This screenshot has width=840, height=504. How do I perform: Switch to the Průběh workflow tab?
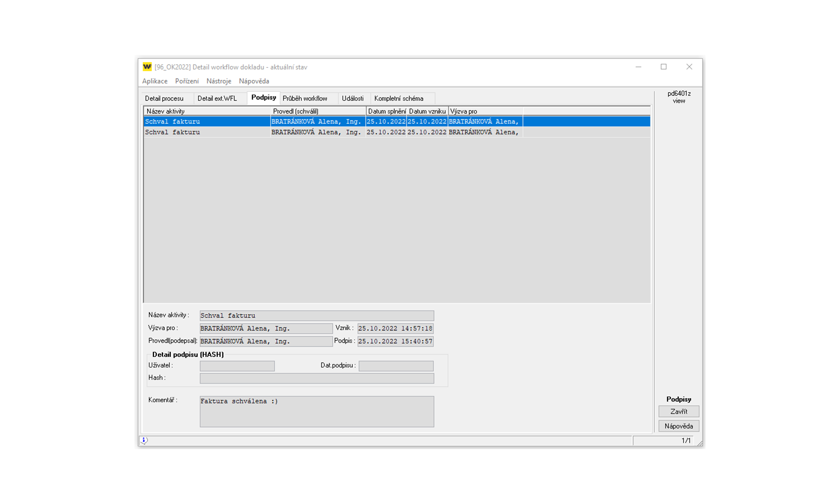[305, 99]
